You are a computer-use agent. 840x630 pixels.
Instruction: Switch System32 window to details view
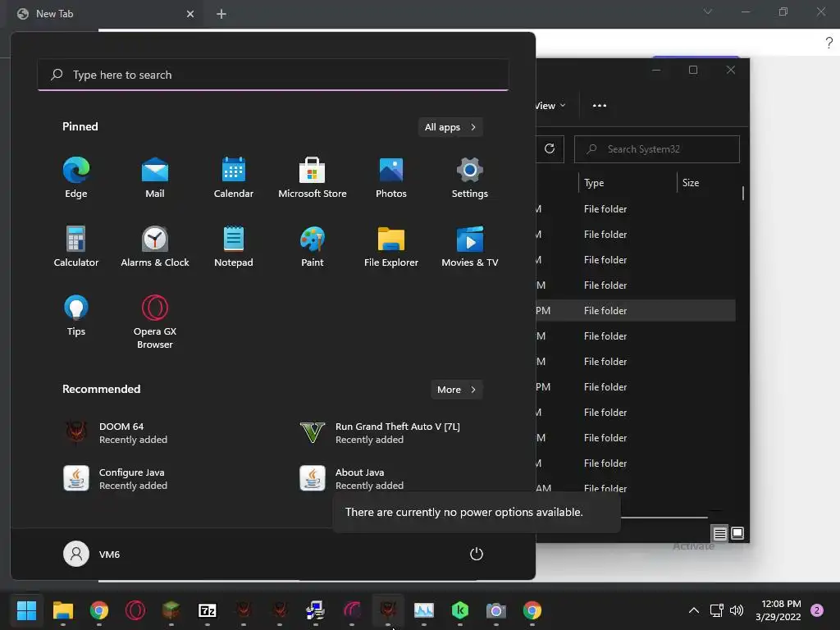pyautogui.click(x=719, y=533)
